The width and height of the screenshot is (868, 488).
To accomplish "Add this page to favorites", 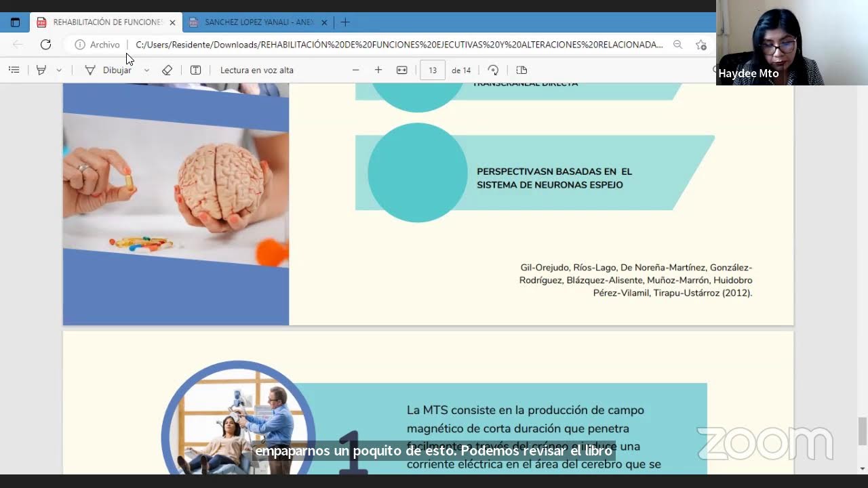I will tap(701, 45).
